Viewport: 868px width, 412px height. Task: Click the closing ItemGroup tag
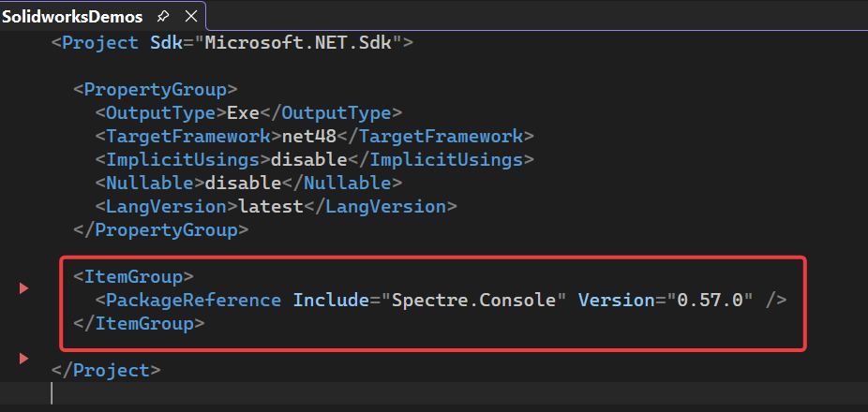(x=139, y=324)
